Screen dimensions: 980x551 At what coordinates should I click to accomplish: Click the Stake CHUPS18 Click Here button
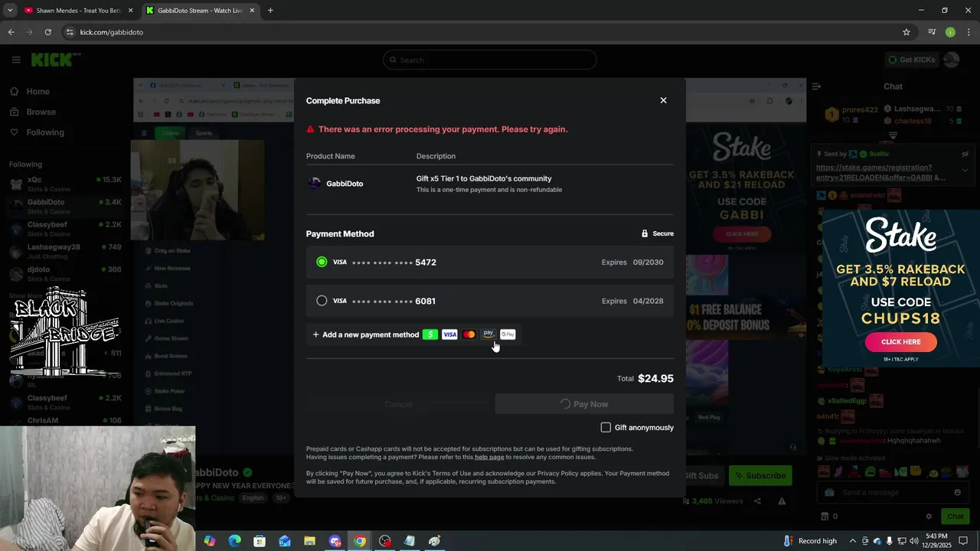(900, 342)
